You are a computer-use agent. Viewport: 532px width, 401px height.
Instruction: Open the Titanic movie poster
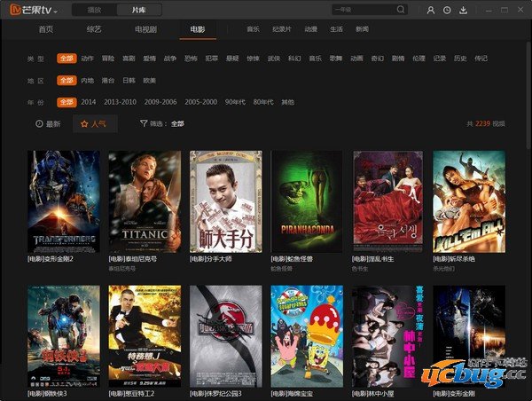pos(145,201)
